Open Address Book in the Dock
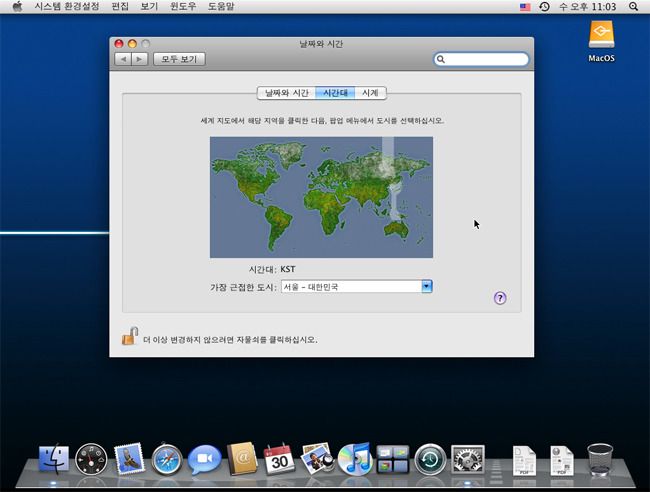This screenshot has width=650, height=492. 242,458
